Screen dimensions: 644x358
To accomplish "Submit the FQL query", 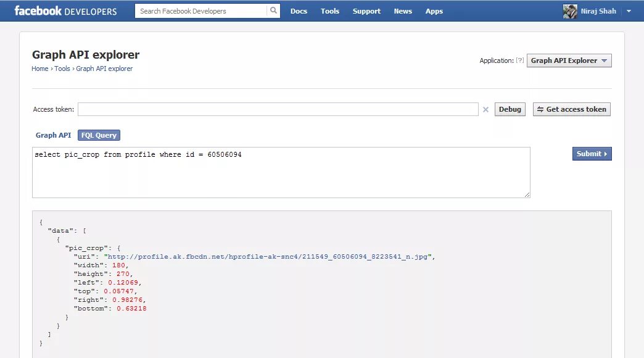I will point(592,154).
